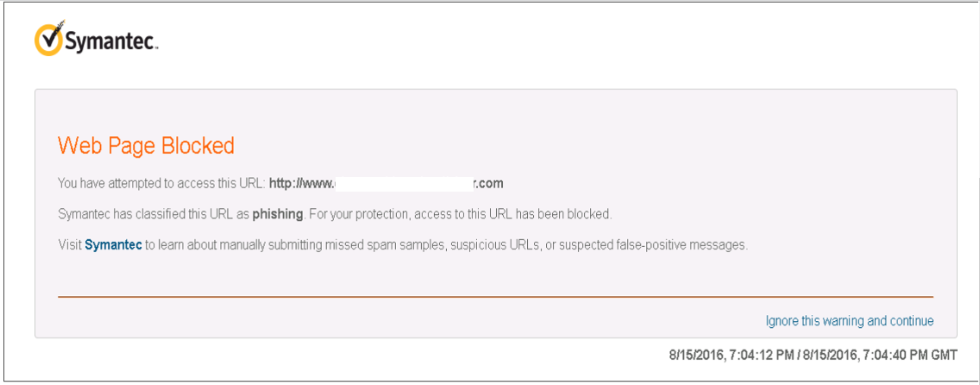This screenshot has width=980, height=385.
Task: Click the bold word "phishing"
Action: pos(278,214)
